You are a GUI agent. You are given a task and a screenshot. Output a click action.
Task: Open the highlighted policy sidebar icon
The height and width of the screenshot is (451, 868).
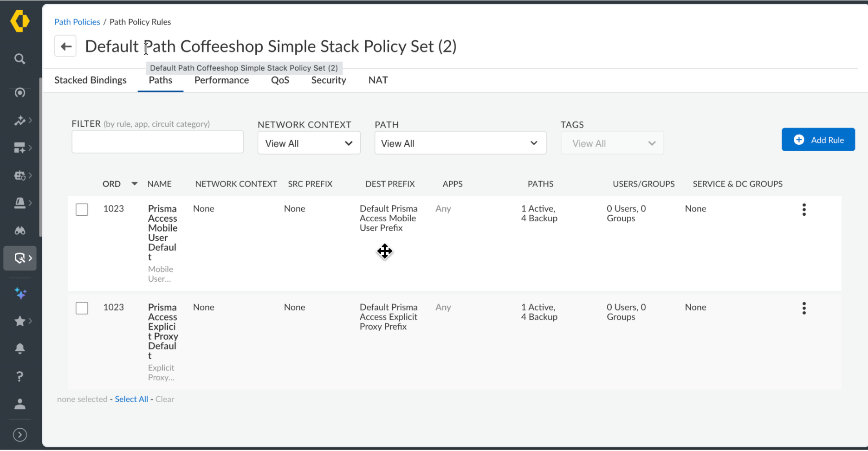(x=20, y=258)
